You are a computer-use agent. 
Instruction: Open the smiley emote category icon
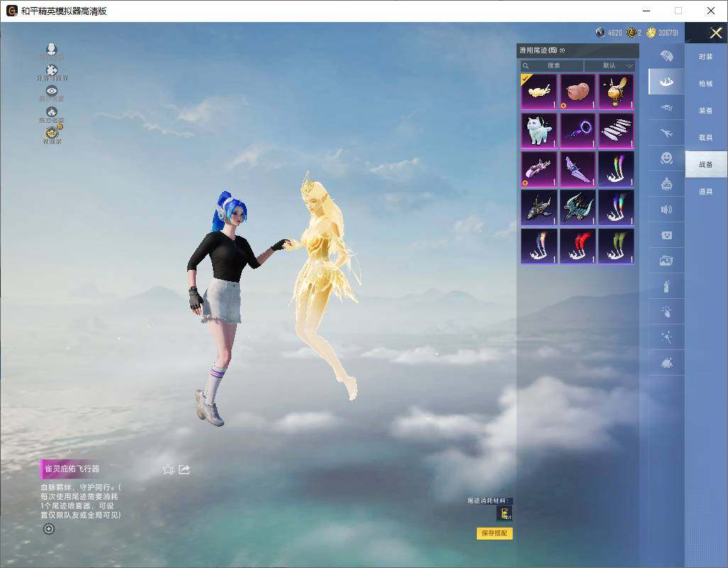point(667,158)
